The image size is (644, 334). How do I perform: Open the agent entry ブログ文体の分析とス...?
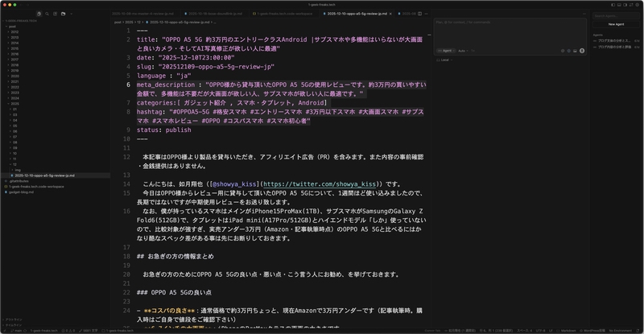[x=616, y=41]
